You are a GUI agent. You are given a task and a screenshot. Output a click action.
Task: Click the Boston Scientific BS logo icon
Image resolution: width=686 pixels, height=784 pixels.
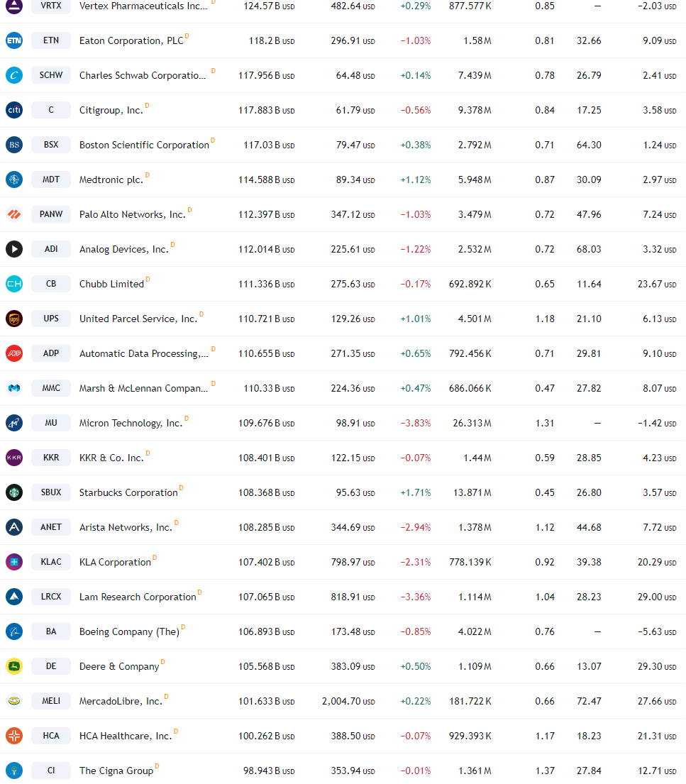pos(14,145)
